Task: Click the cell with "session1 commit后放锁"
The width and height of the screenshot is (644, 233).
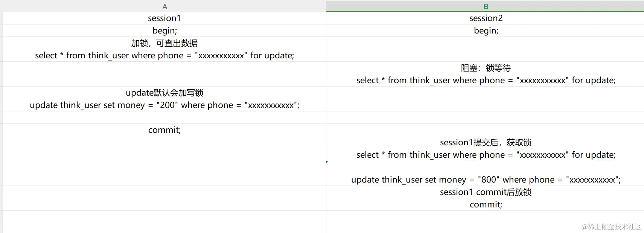Action: [x=486, y=198]
